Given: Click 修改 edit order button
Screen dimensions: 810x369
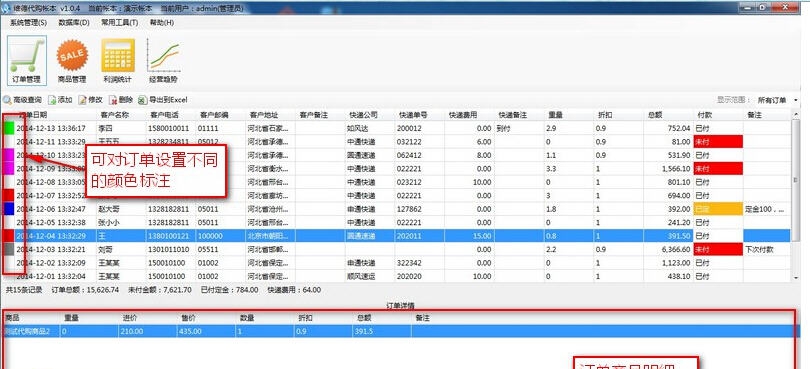Looking at the screenshot, I should 90,100.
